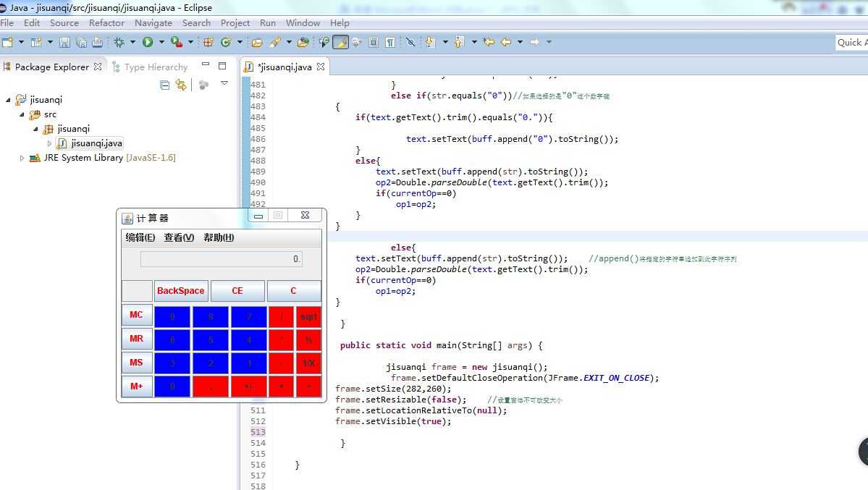Click the External Tools run icon
This screenshot has height=490, width=868.
pyautogui.click(x=176, y=42)
